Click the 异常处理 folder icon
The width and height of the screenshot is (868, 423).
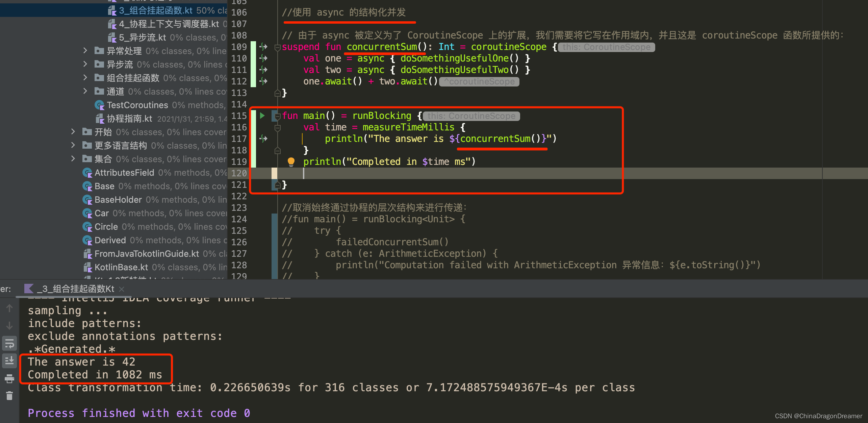click(99, 51)
